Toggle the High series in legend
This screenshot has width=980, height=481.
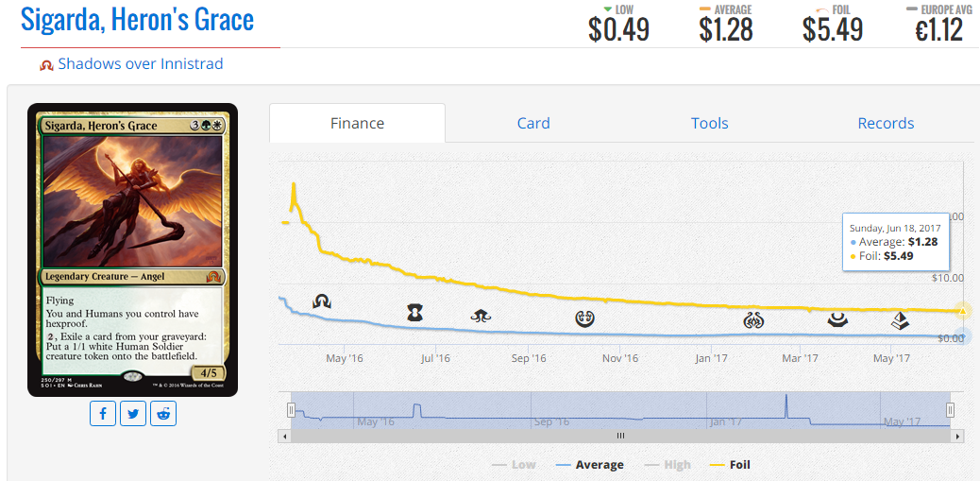[666, 465]
